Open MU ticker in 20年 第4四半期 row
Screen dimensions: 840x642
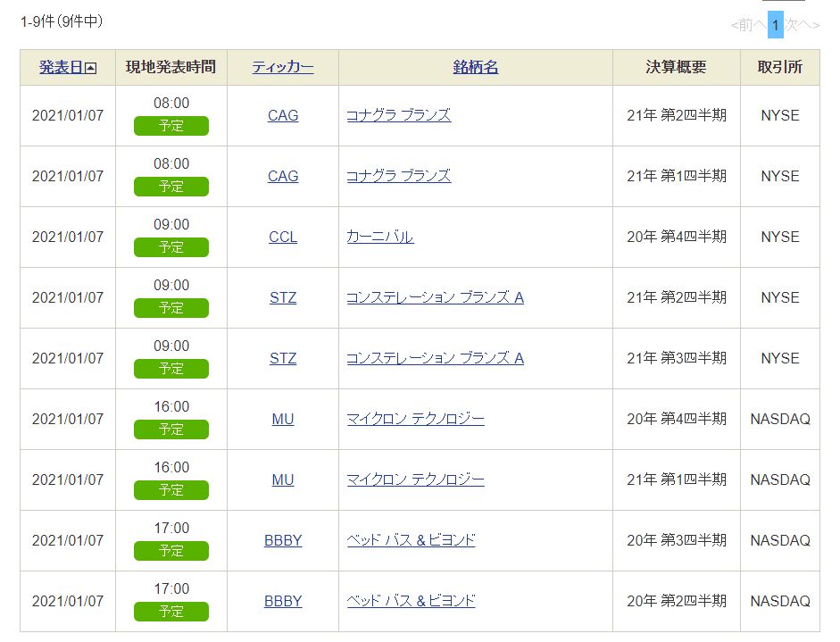click(283, 419)
